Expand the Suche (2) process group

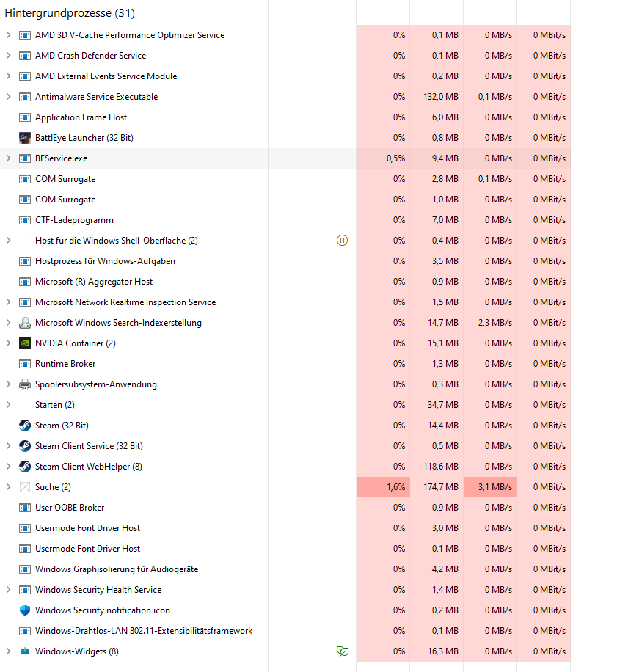click(8, 487)
